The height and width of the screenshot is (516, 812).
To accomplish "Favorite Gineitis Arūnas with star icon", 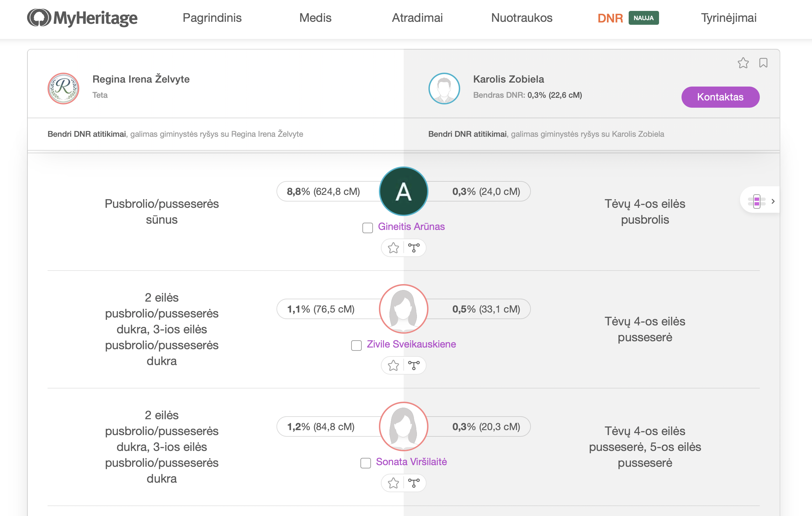I will (393, 248).
